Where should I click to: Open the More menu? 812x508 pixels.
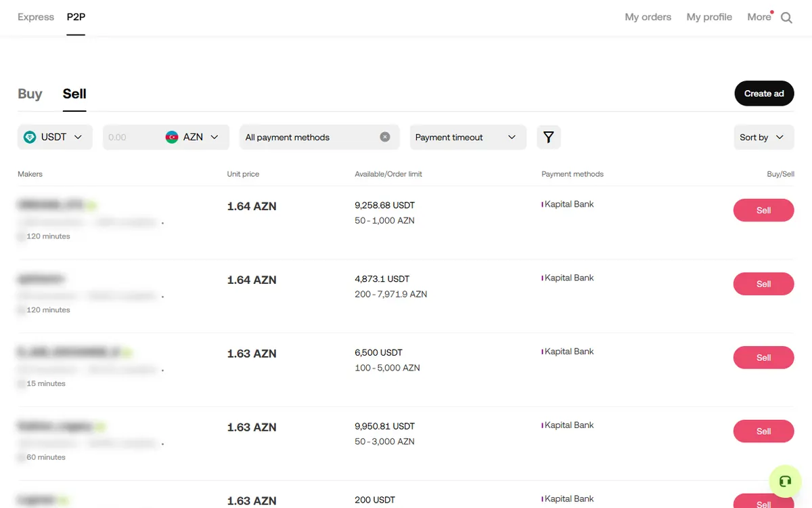pos(759,17)
